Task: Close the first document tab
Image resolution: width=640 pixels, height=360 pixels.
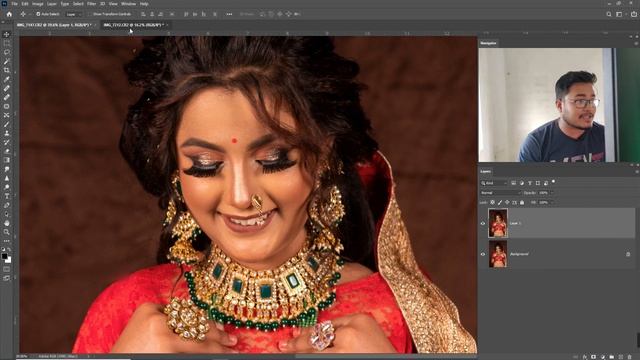Action: [95, 25]
